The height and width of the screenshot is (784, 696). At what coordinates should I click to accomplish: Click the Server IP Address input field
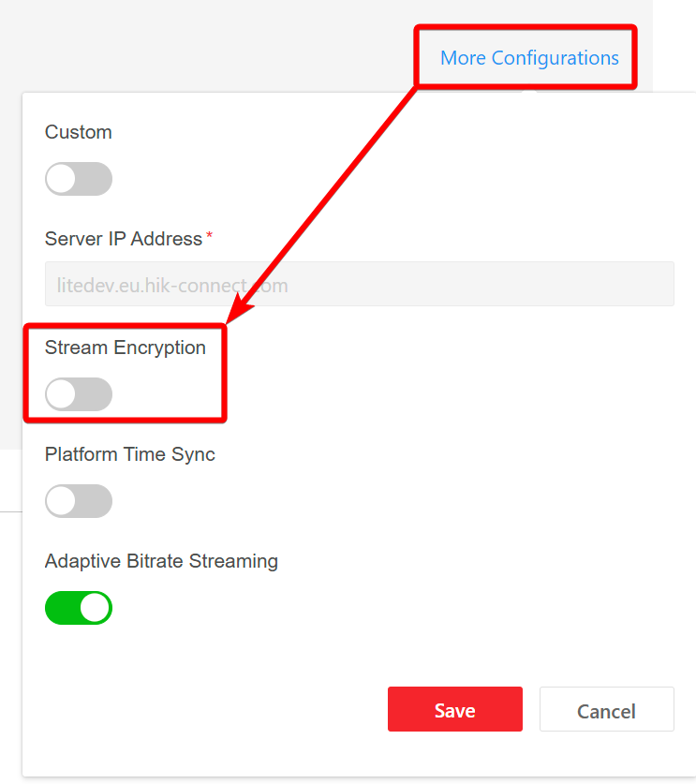tap(359, 284)
